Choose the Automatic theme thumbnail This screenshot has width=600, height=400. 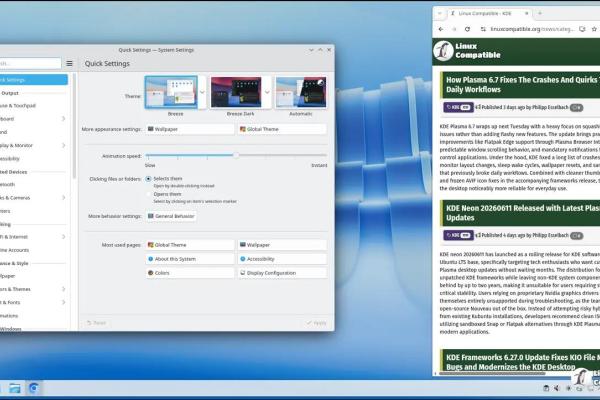(x=301, y=92)
